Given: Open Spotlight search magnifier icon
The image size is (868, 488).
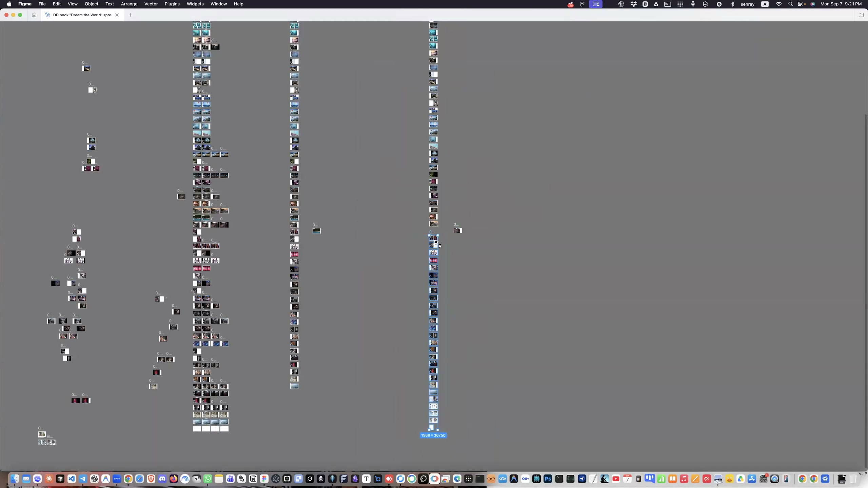Looking at the screenshot, I should click(x=790, y=4).
